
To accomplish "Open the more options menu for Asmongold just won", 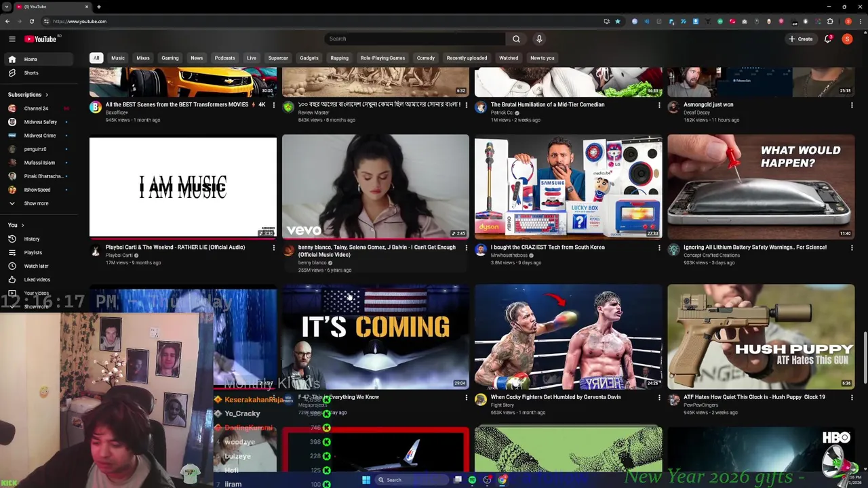I will coord(852,105).
